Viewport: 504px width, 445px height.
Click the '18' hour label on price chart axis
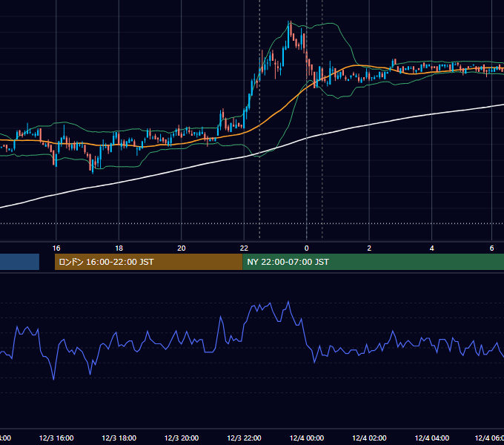coord(119,248)
